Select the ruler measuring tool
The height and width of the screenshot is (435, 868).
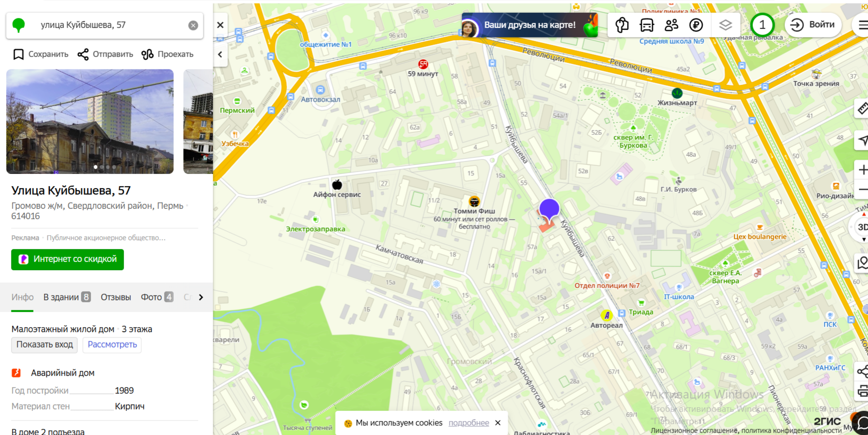point(862,108)
